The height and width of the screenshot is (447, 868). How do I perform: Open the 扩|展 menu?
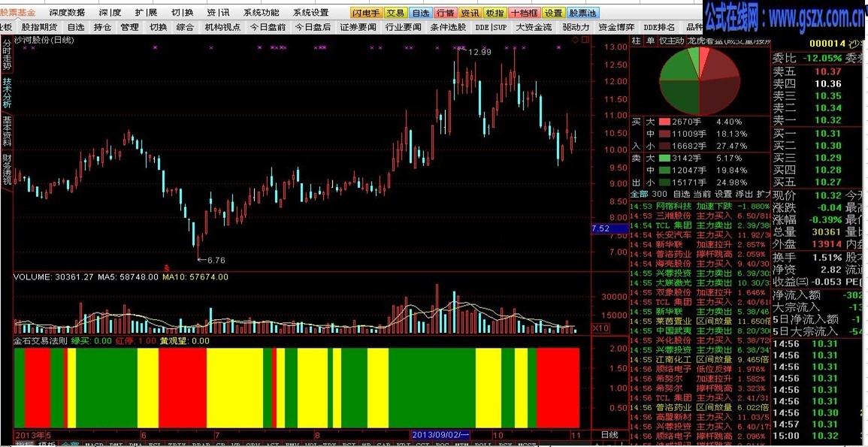point(147,12)
